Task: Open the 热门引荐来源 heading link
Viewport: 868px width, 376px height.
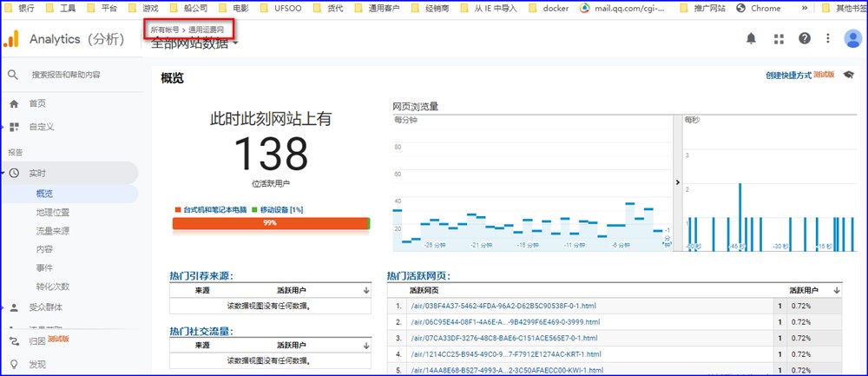Action: [201, 276]
